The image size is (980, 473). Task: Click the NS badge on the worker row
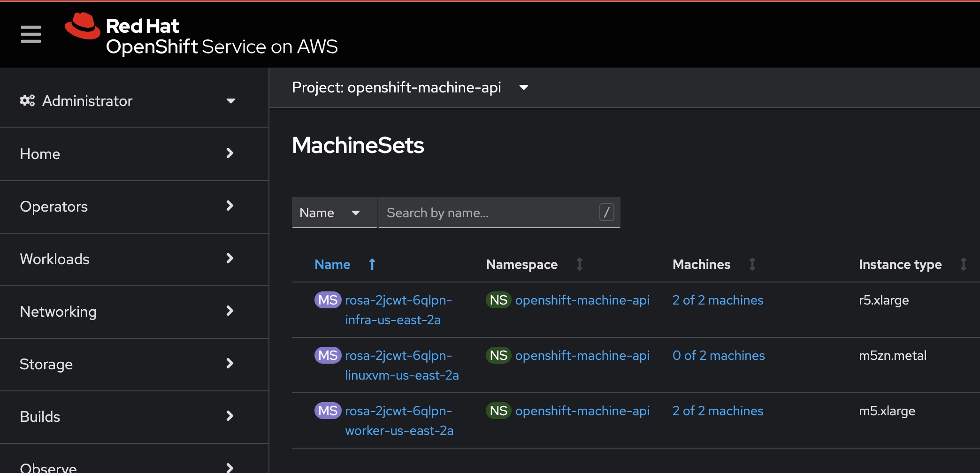(498, 411)
